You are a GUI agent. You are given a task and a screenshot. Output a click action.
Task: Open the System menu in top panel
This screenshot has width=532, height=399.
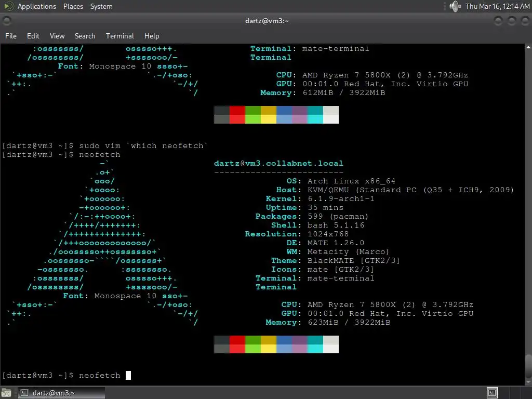tap(101, 6)
